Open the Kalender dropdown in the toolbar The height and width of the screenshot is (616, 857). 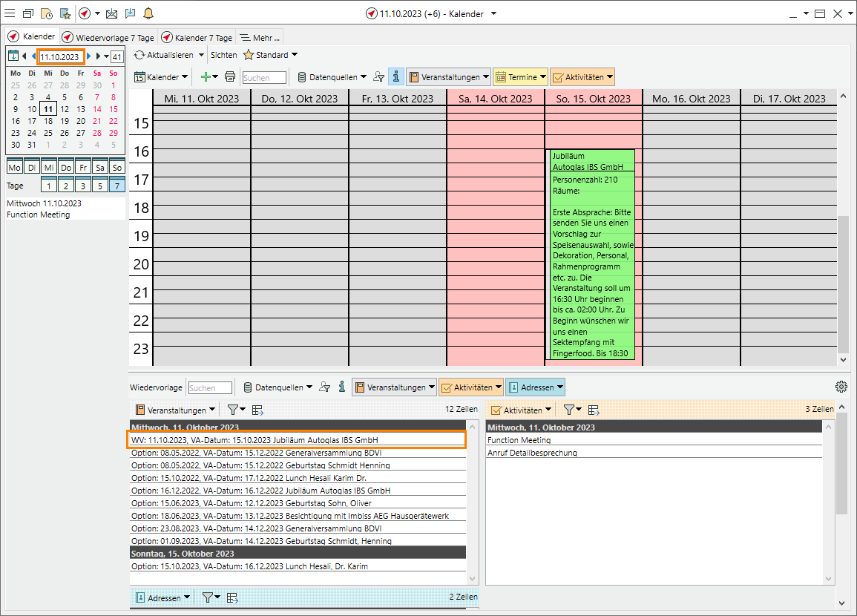coord(161,77)
